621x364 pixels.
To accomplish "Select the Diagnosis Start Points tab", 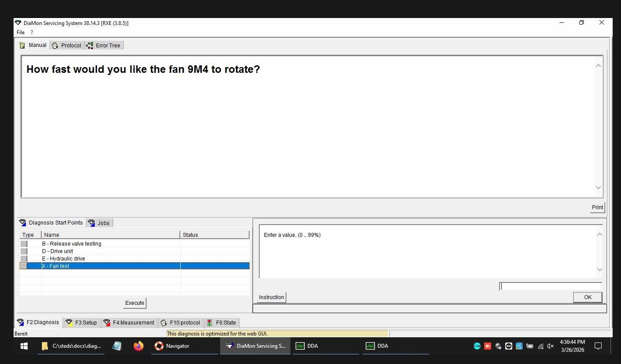I will [x=51, y=223].
